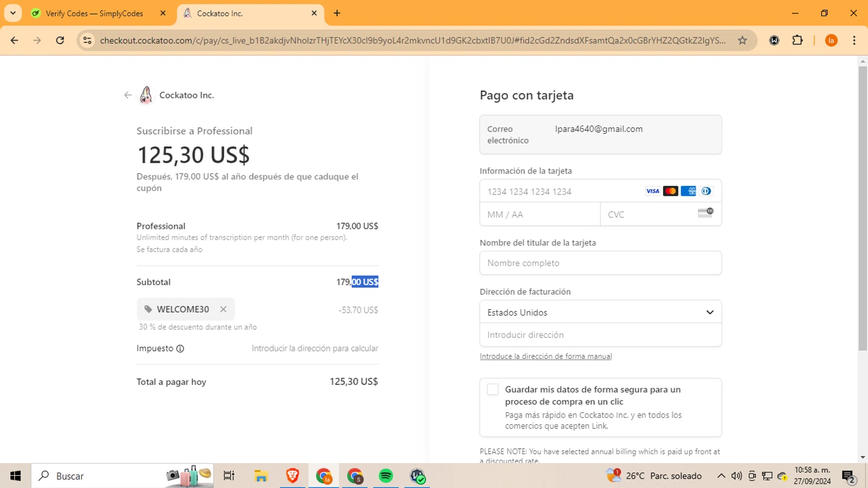Image resolution: width=868 pixels, height=488 pixels.
Task: Open the Impuesto info icon
Action: (x=180, y=348)
